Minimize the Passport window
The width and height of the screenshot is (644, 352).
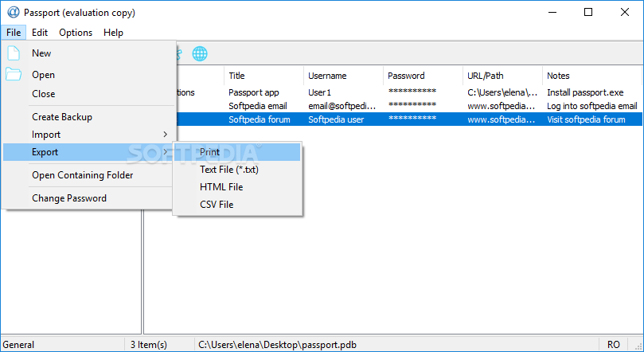click(x=552, y=12)
